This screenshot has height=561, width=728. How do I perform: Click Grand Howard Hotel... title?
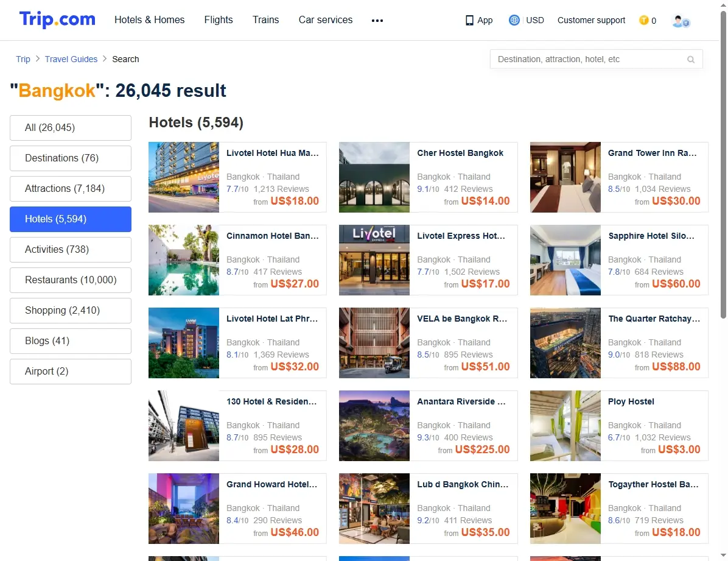[x=272, y=484]
